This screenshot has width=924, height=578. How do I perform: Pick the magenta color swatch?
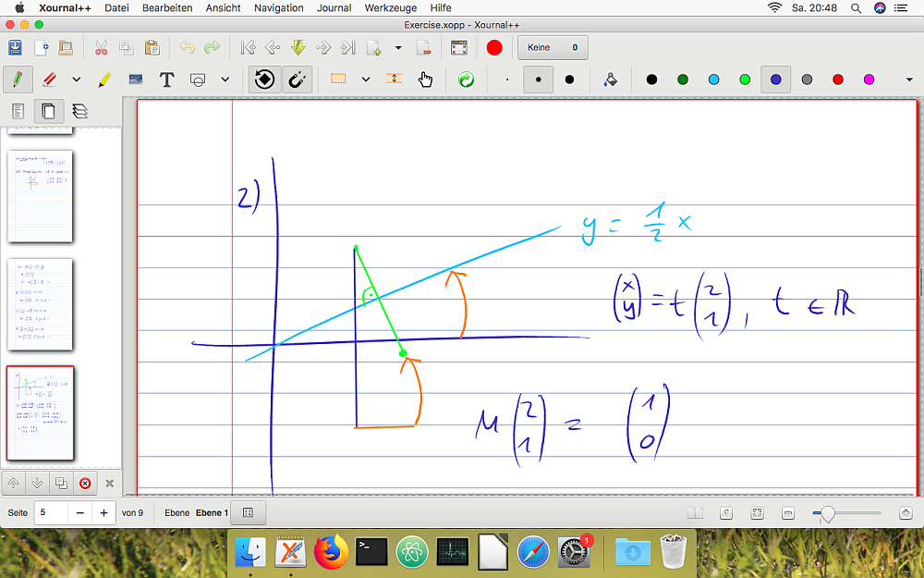tap(869, 80)
